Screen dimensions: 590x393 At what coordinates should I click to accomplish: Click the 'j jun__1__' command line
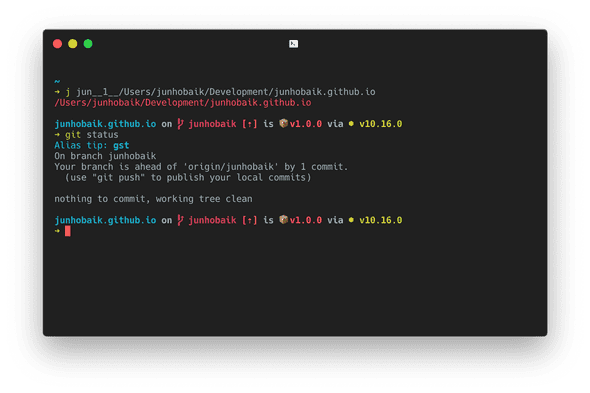(215, 92)
